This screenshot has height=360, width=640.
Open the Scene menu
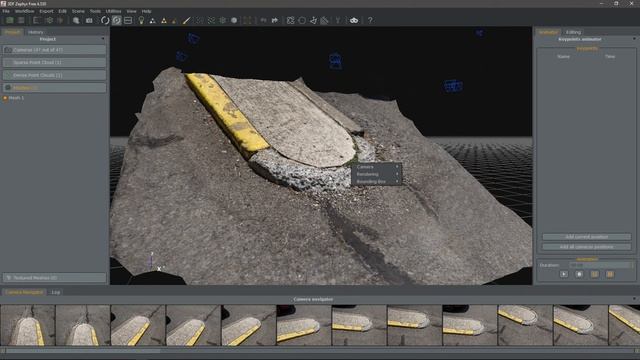78,11
